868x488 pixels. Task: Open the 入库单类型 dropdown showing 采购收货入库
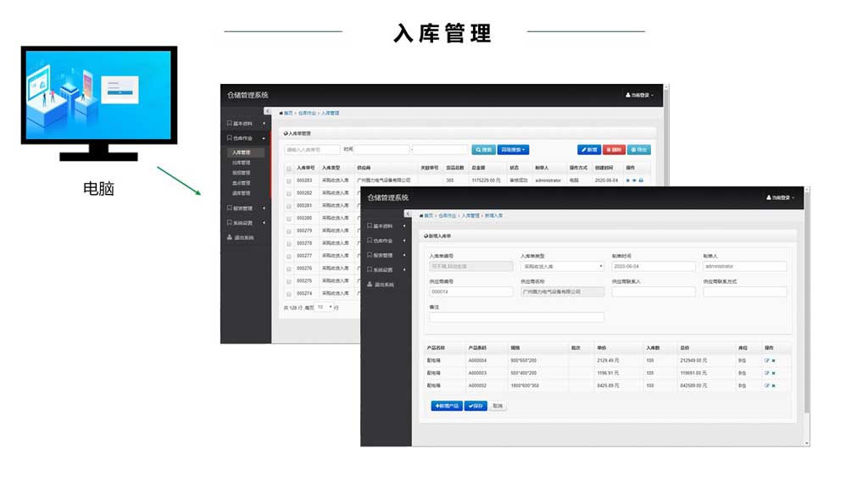(x=561, y=266)
